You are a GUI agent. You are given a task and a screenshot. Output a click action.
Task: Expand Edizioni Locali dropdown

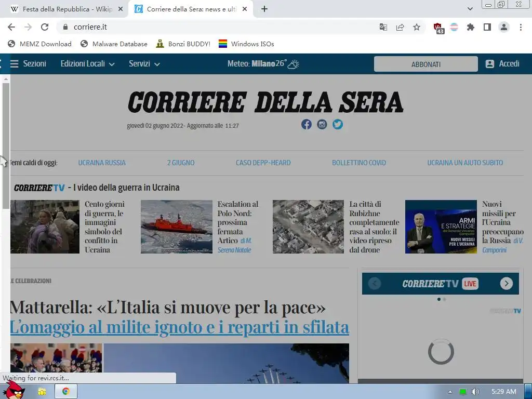(x=87, y=64)
